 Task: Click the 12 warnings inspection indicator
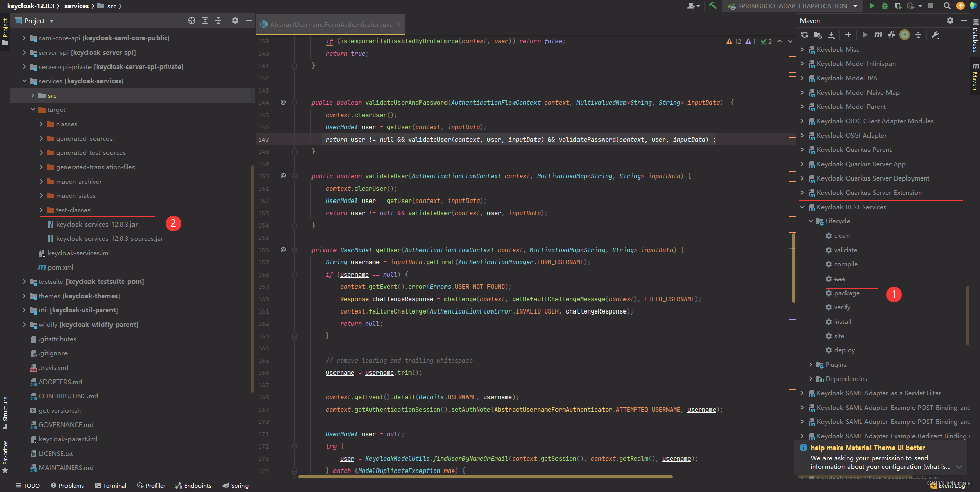pos(733,41)
